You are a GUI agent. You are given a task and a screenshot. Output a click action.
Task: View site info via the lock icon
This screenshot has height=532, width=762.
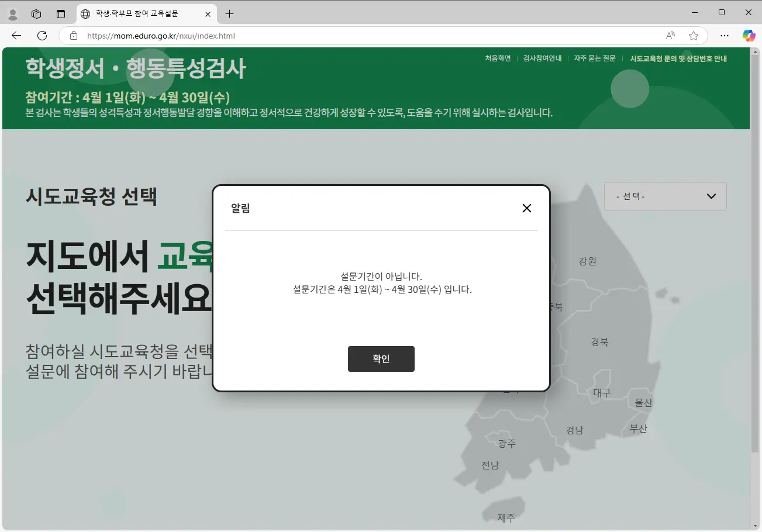[x=74, y=36]
